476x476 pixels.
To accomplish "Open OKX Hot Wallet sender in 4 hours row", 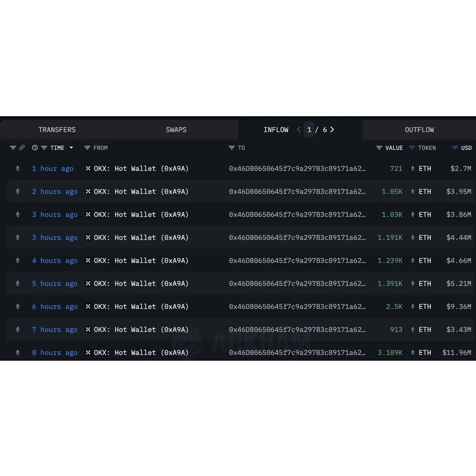I will [x=141, y=261].
